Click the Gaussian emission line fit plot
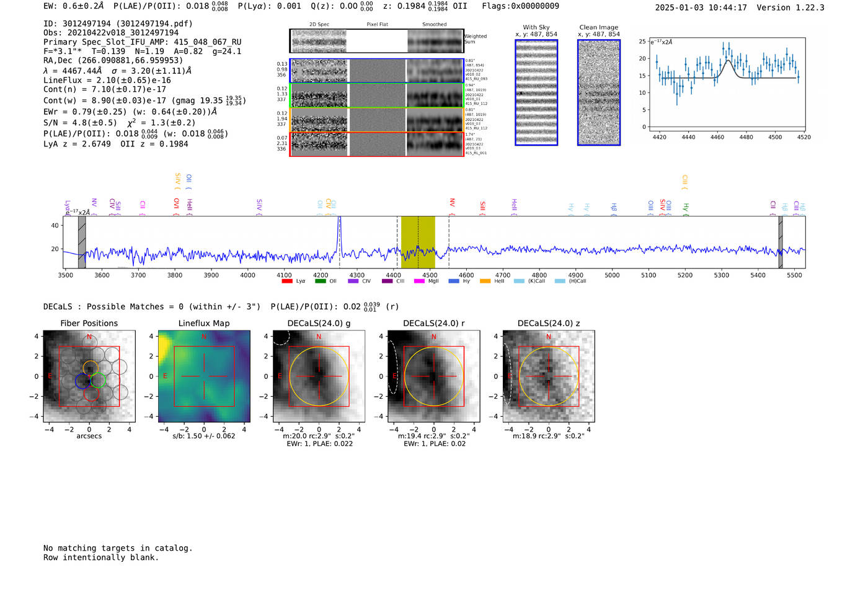Image resolution: width=868 pixels, height=591 pixels. (727, 85)
